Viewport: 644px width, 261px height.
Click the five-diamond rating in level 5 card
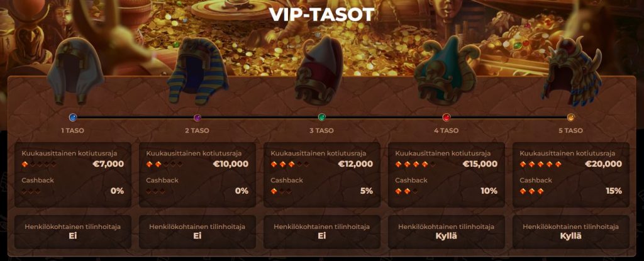tap(540, 164)
